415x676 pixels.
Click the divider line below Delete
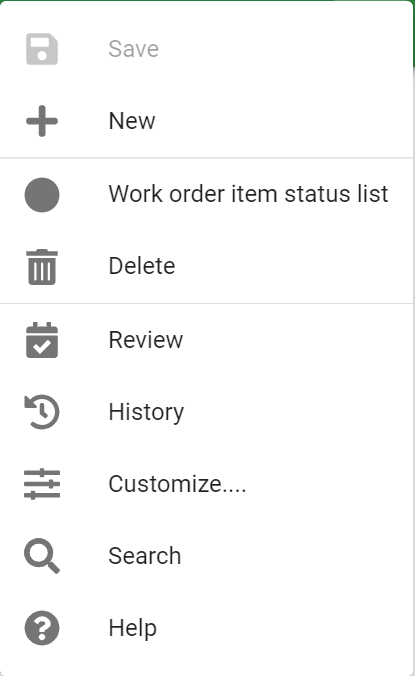(206, 304)
